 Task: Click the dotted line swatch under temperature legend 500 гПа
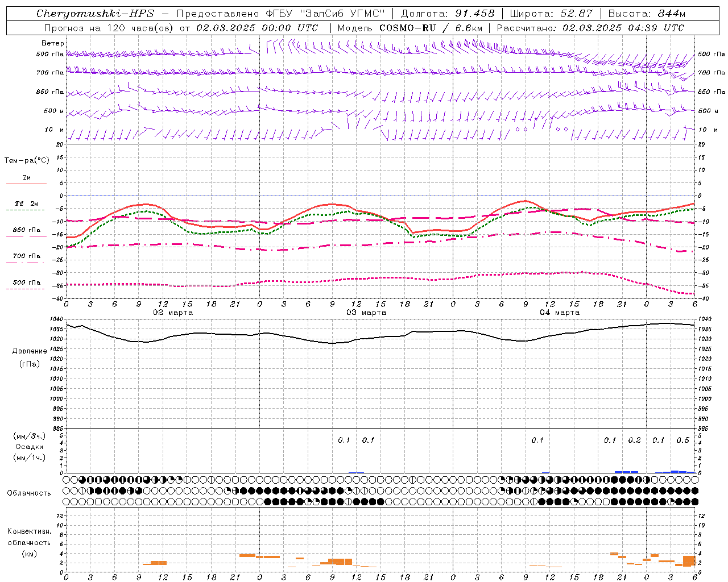point(26,289)
